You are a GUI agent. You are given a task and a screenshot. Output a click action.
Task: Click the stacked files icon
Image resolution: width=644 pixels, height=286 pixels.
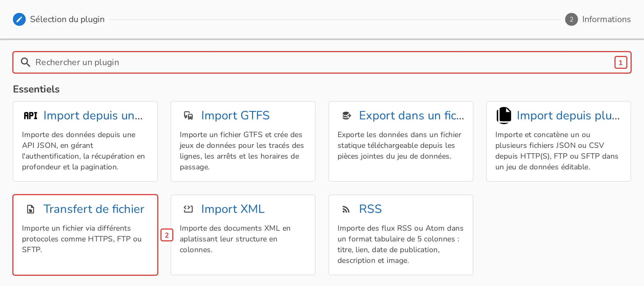point(504,116)
